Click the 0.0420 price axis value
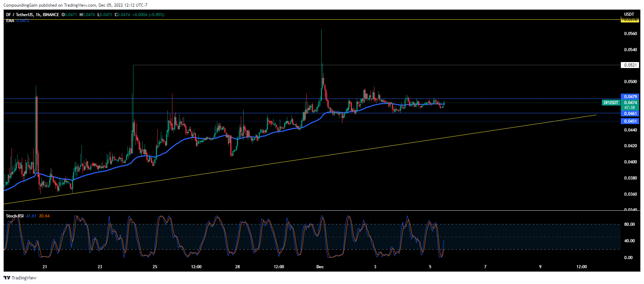 [630, 146]
